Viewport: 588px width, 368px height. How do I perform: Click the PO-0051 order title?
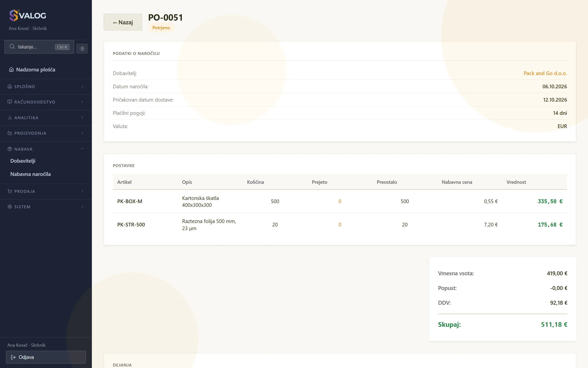point(165,17)
